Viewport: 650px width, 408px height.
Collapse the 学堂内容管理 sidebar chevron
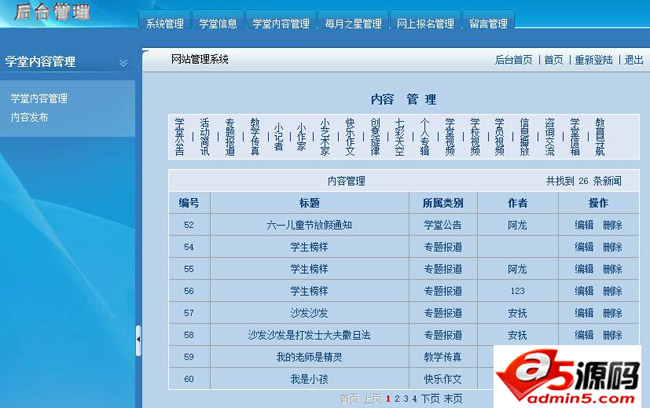(123, 63)
